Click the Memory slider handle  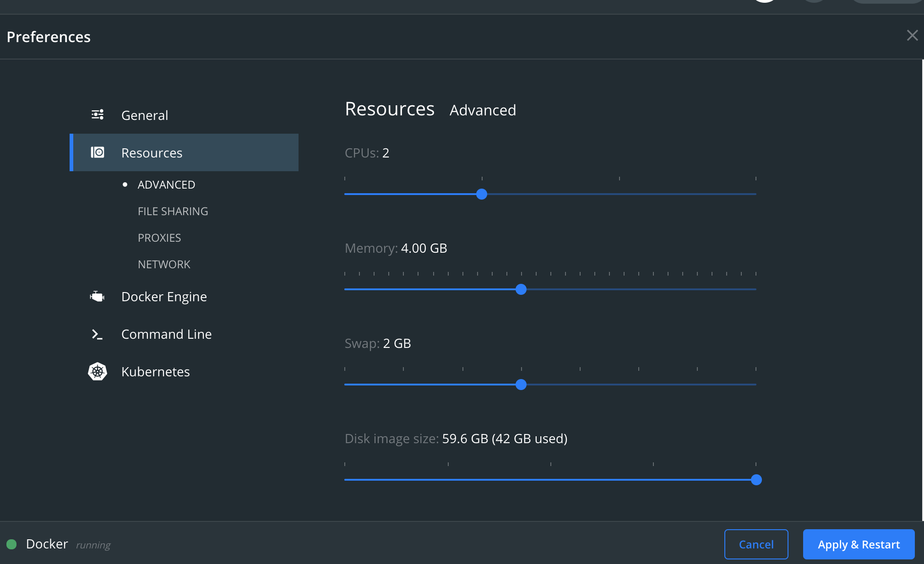pyautogui.click(x=521, y=289)
